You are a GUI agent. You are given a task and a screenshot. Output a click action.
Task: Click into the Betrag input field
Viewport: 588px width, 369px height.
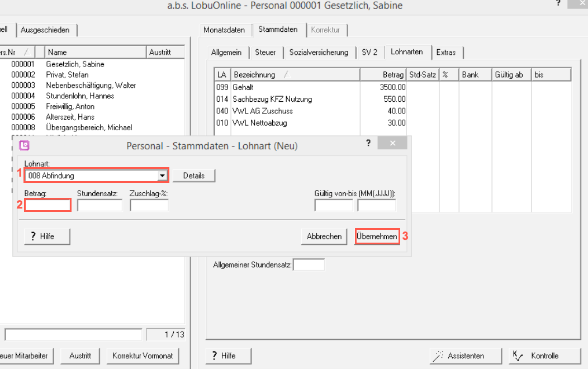(x=48, y=205)
